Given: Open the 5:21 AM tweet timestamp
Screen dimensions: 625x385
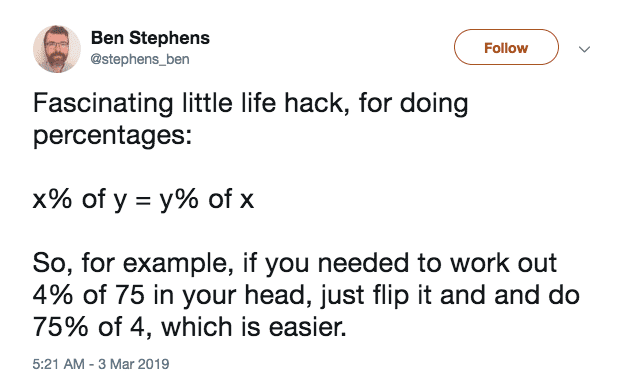Looking at the screenshot, I should tap(58, 364).
